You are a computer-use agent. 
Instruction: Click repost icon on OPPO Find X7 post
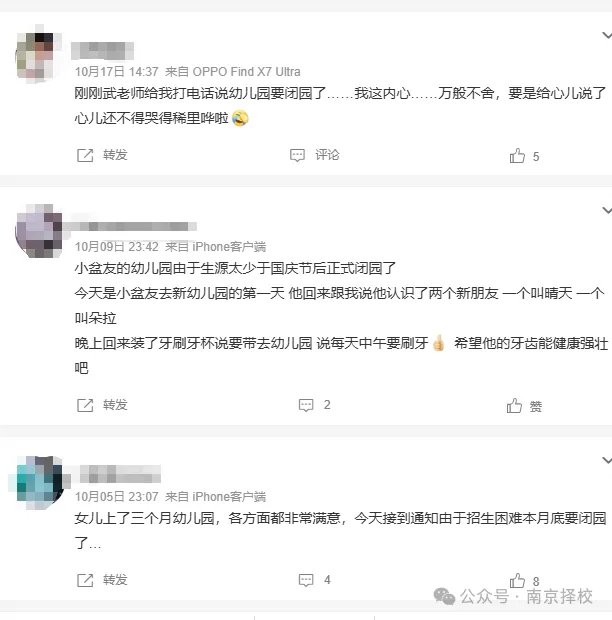click(x=85, y=155)
